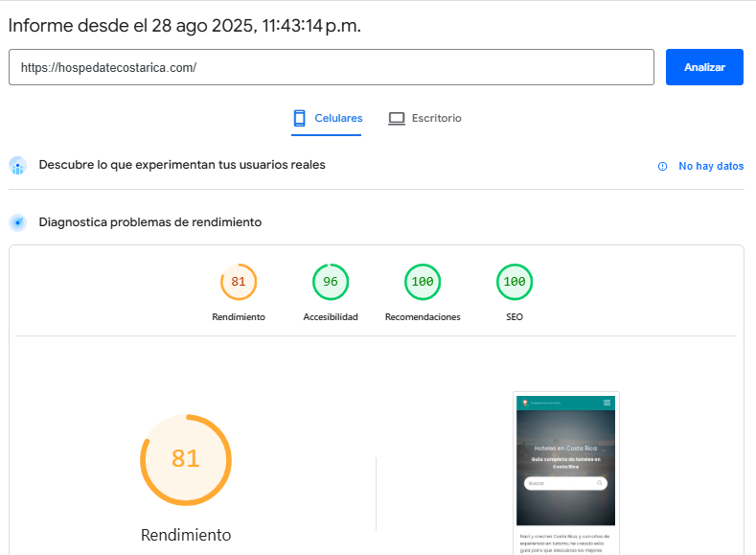Screen dimensions: 756x555
Task: Click the site logo in the mobile preview
Action: click(x=525, y=403)
